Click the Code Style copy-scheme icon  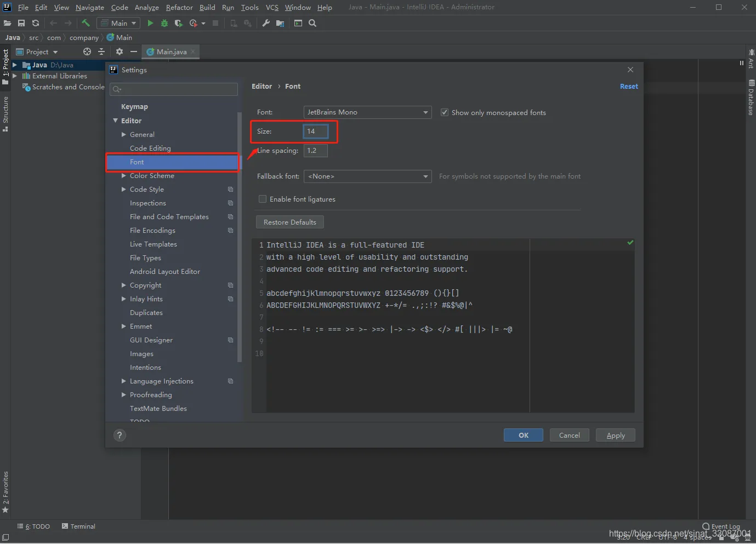tap(230, 190)
